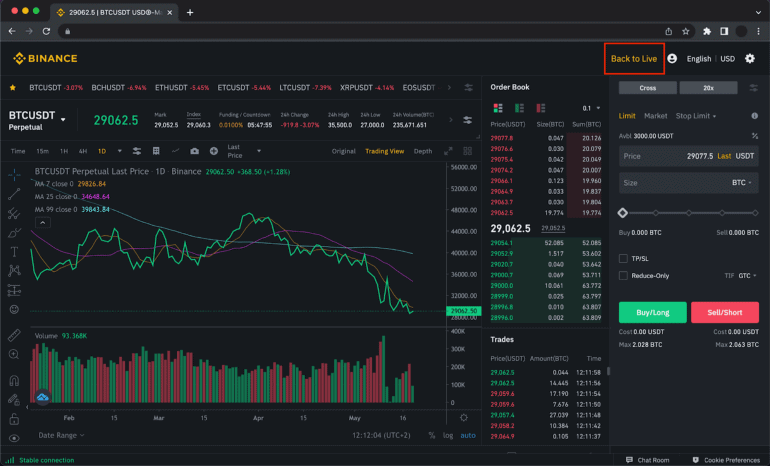The width and height of the screenshot is (770, 466).
Task: Expand the chart to fullscreen
Action: pos(448,151)
